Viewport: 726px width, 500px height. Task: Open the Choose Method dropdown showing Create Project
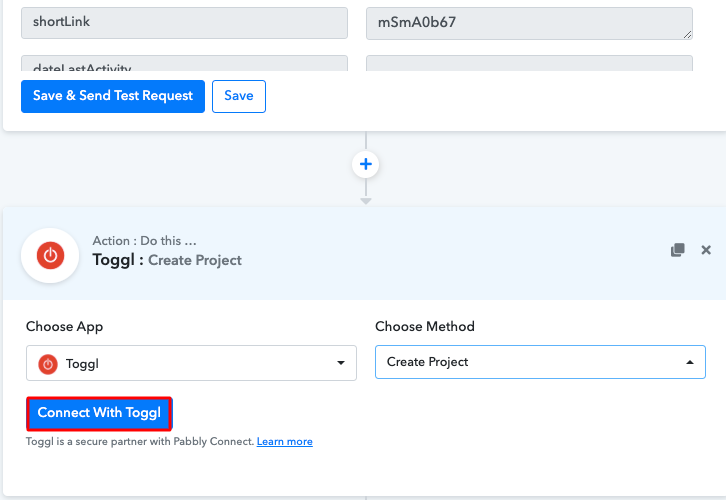(540, 362)
